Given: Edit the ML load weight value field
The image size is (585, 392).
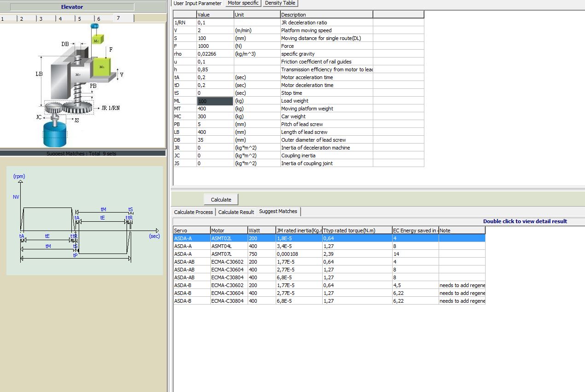Looking at the screenshot, I should (215, 101).
